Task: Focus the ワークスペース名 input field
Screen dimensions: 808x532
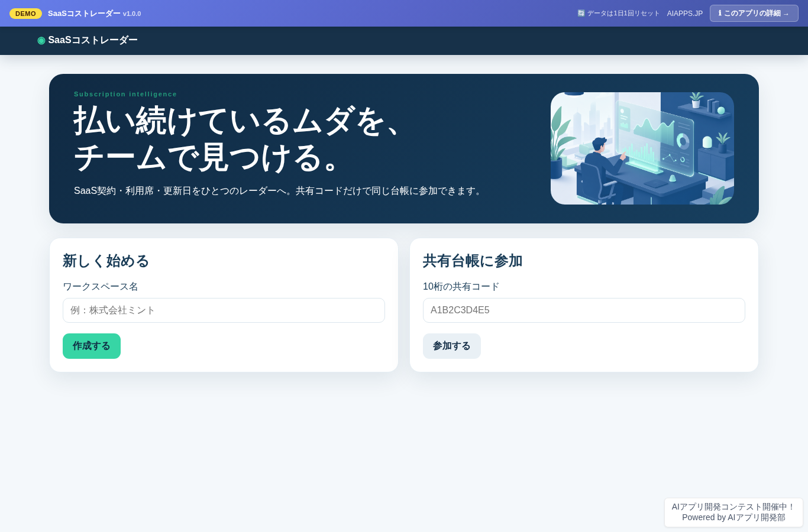Action: coord(224,310)
